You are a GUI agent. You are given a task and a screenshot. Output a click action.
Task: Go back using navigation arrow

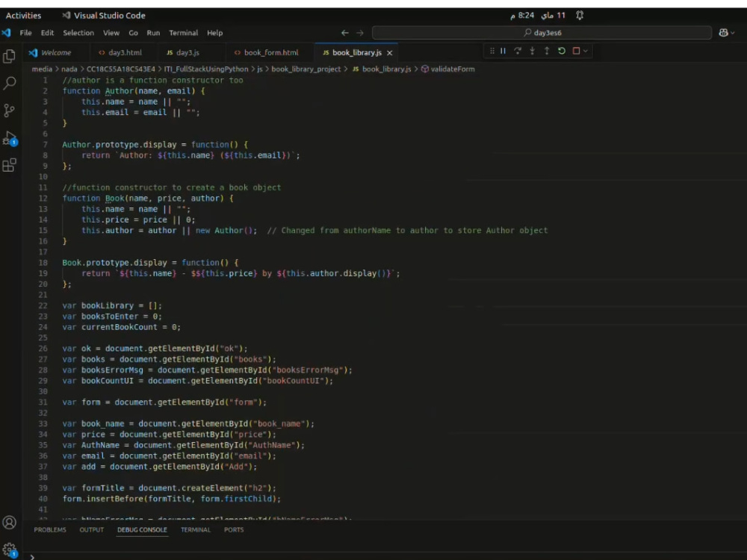[x=345, y=33]
